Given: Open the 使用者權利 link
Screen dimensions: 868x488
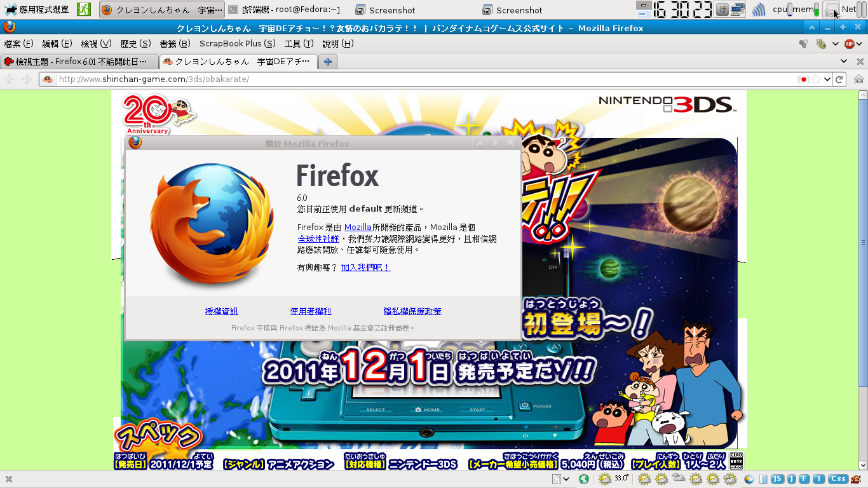Looking at the screenshot, I should (x=311, y=311).
